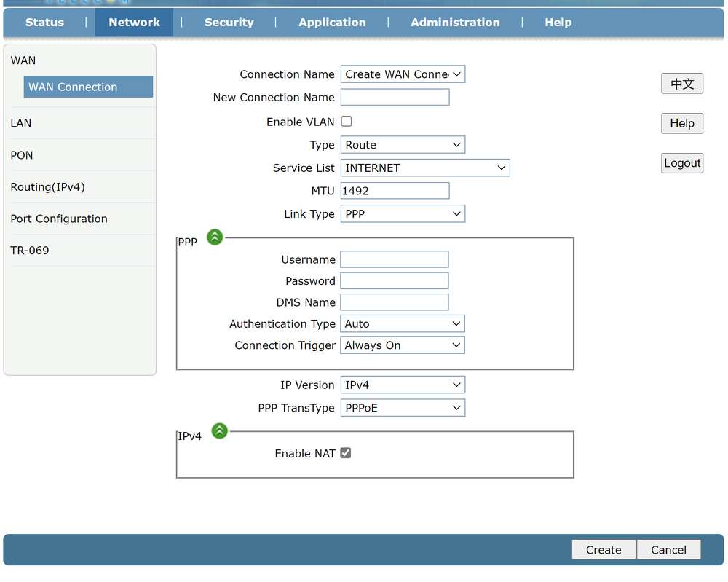The width and height of the screenshot is (728, 582).
Task: Open the Type dropdown set to Route
Action: coord(403,145)
